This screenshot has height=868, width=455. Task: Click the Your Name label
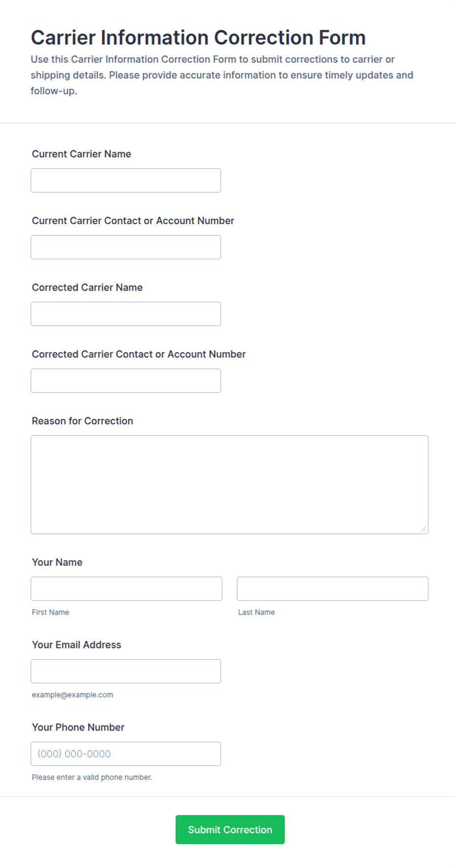(57, 562)
